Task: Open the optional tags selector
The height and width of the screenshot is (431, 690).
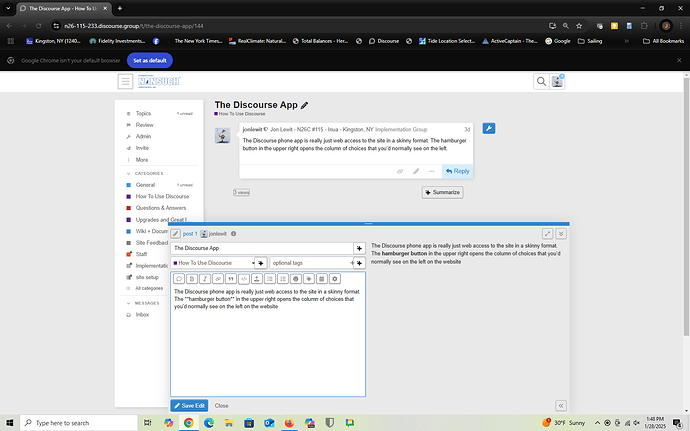Action: point(312,263)
